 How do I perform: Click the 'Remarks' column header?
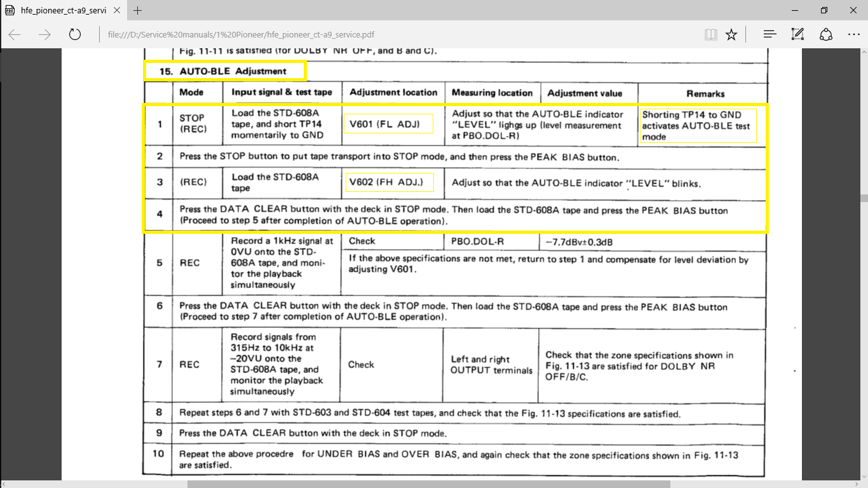click(705, 93)
